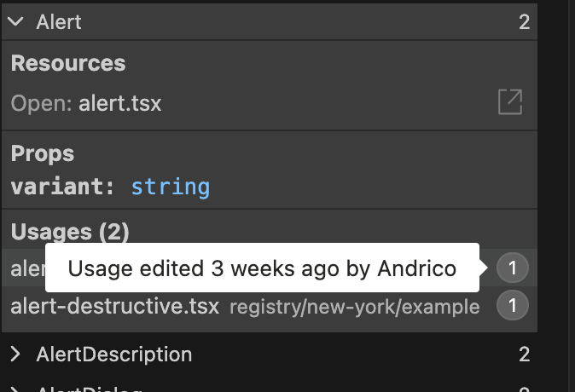This screenshot has height=392, width=575.
Task: Click the alert-destructive.tsx usage count badge
Action: 513,306
